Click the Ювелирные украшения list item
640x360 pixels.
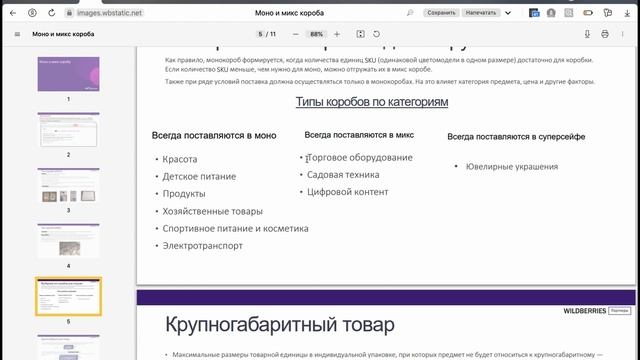[512, 167]
